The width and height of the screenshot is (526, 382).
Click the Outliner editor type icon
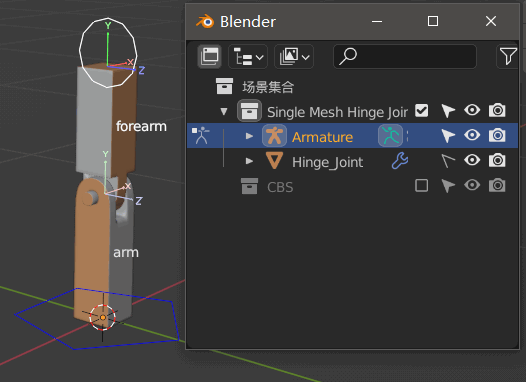[x=209, y=56]
